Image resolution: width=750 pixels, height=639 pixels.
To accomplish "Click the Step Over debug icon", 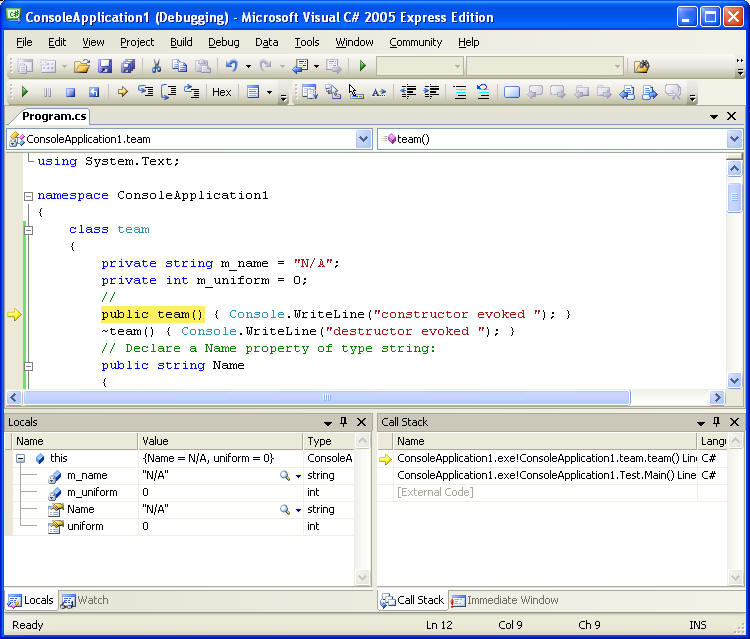I will coord(168,92).
